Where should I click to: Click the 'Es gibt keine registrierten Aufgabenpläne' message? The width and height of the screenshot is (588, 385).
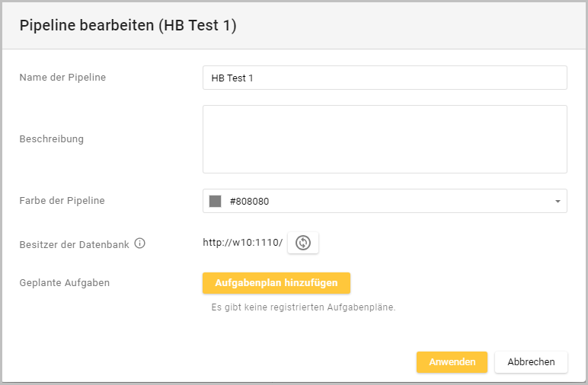click(x=303, y=307)
